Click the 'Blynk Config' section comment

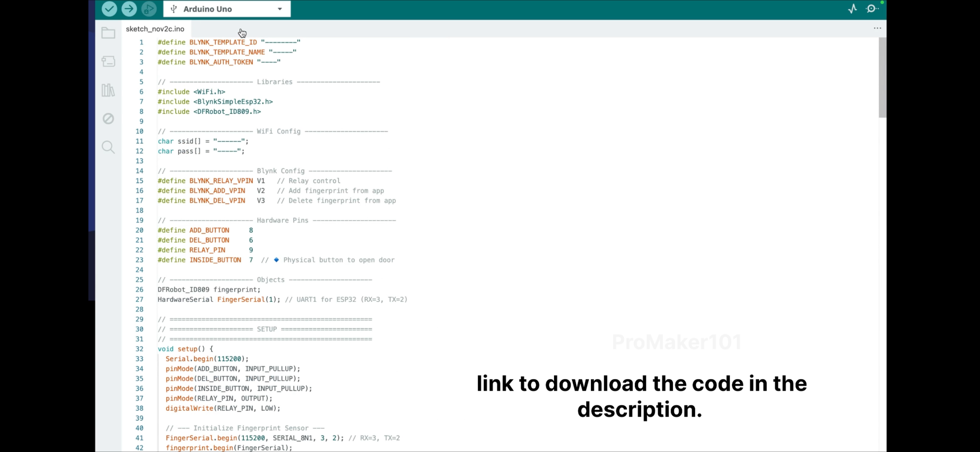(x=281, y=171)
